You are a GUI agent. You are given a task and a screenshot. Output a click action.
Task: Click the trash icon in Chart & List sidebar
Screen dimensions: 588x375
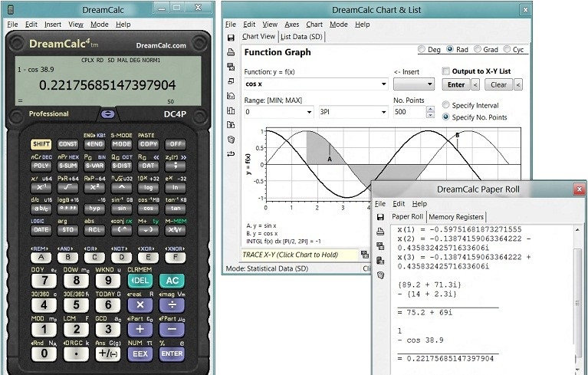coord(231,140)
